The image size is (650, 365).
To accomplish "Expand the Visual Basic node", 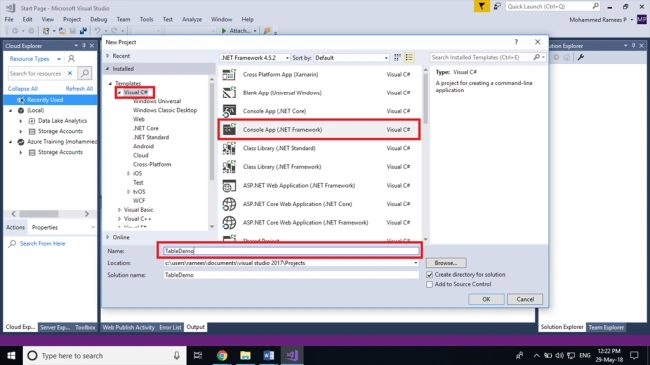I will click(x=119, y=210).
